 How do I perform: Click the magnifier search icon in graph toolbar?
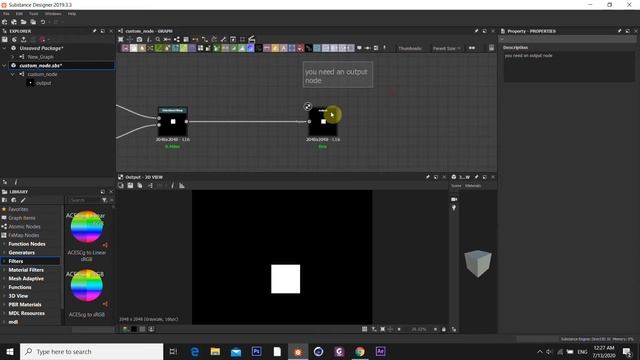[x=158, y=40]
